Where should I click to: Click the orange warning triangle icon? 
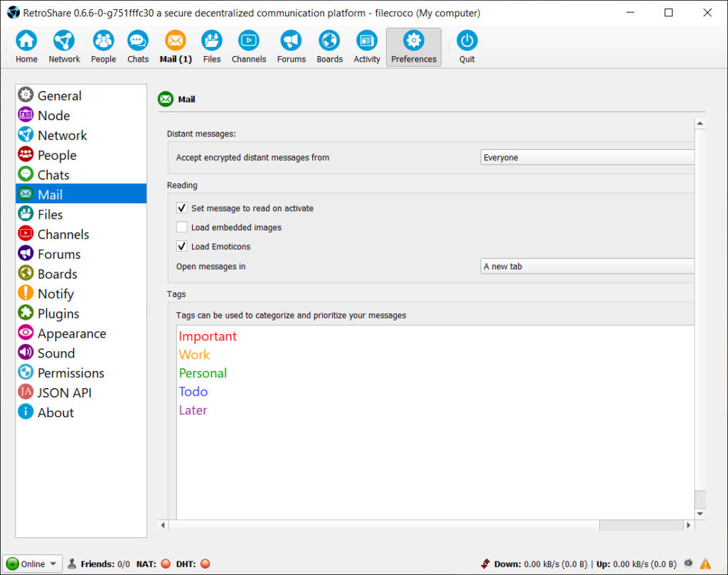point(705,564)
